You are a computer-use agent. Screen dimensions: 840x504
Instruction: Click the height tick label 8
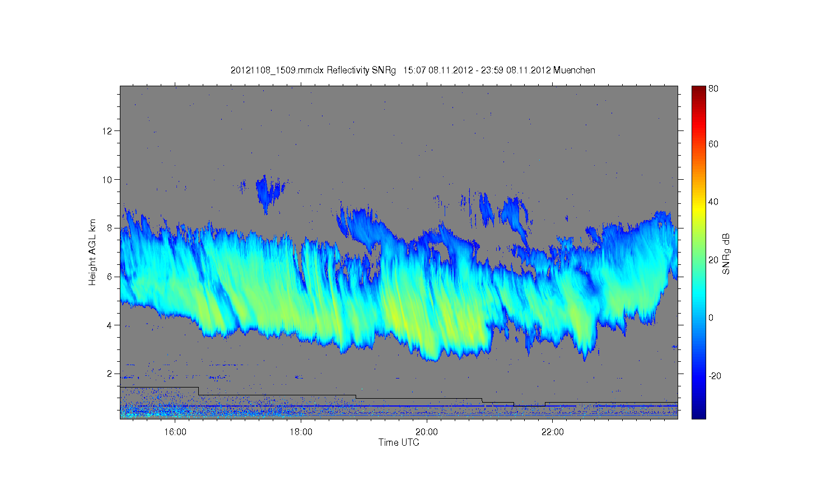[x=110, y=228]
